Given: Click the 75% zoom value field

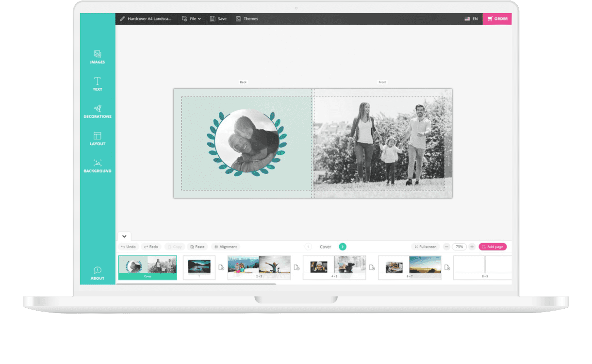Looking at the screenshot, I should point(459,247).
